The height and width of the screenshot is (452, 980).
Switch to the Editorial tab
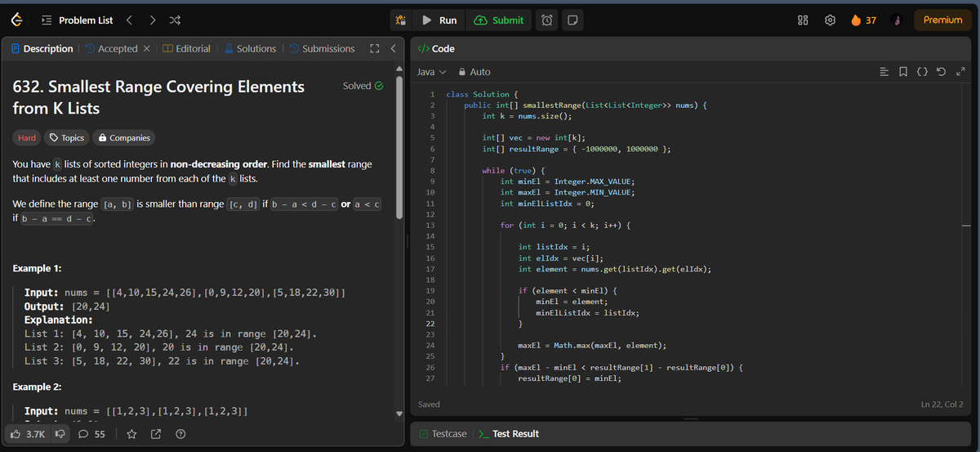point(187,49)
